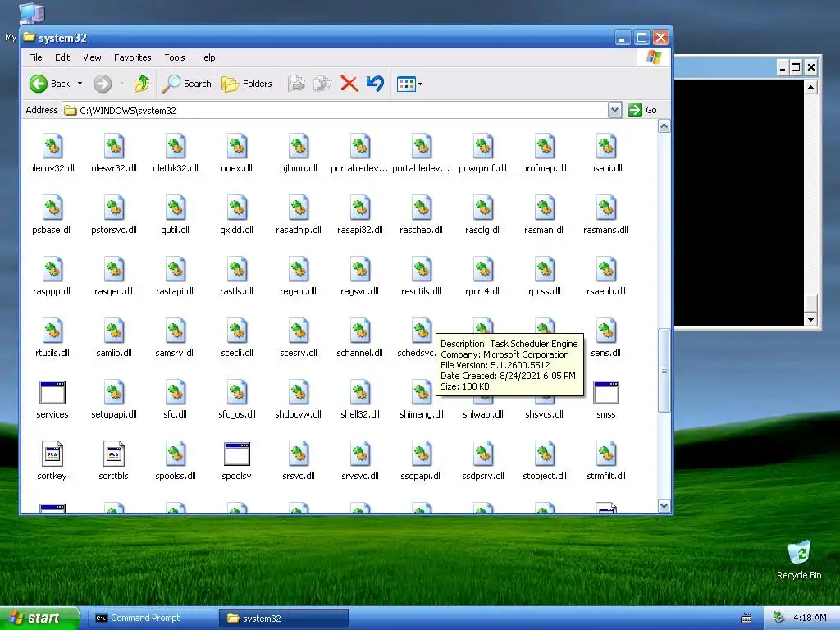Click the network tray icon near clock
This screenshot has width=840, height=630.
[x=778, y=618]
